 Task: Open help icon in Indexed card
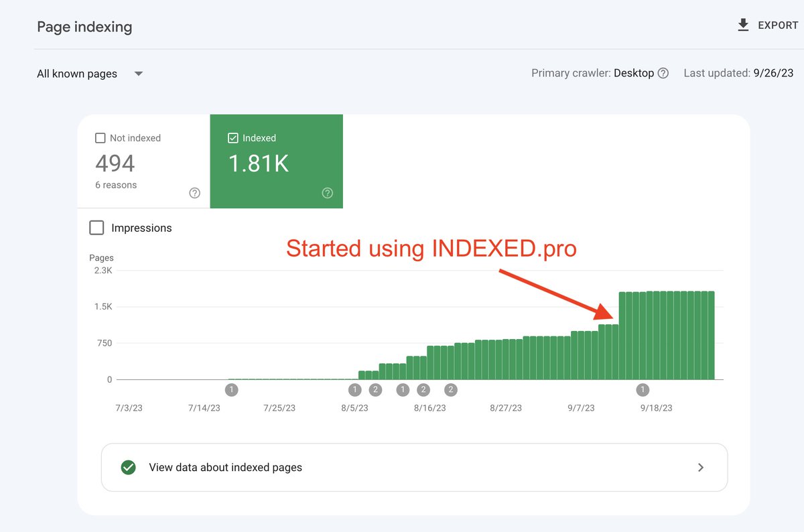(x=327, y=193)
